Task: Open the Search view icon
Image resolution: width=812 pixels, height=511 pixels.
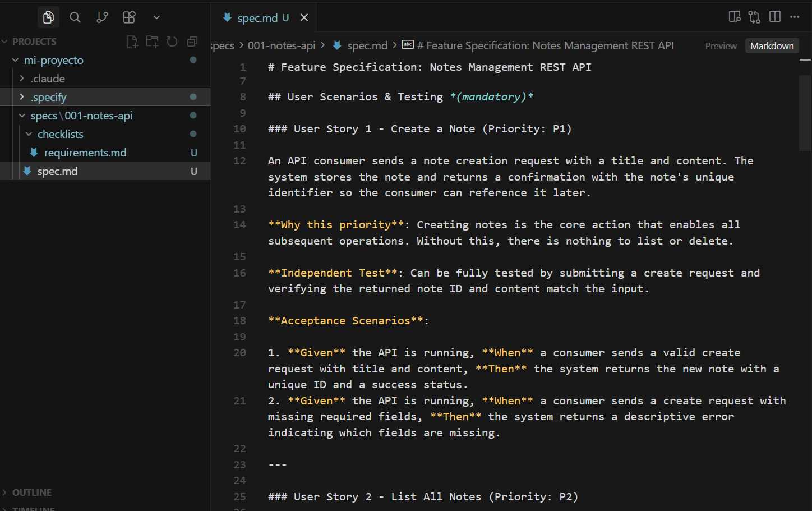Action: coord(75,17)
